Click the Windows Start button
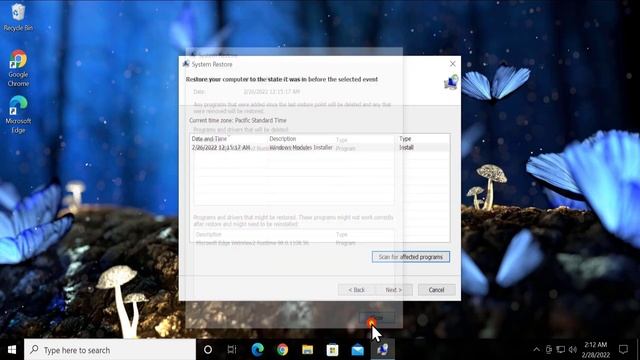Image resolution: width=640 pixels, height=360 pixels. coord(12,350)
